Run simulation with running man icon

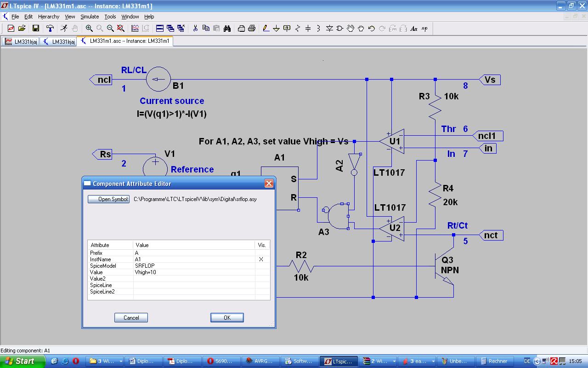point(64,29)
